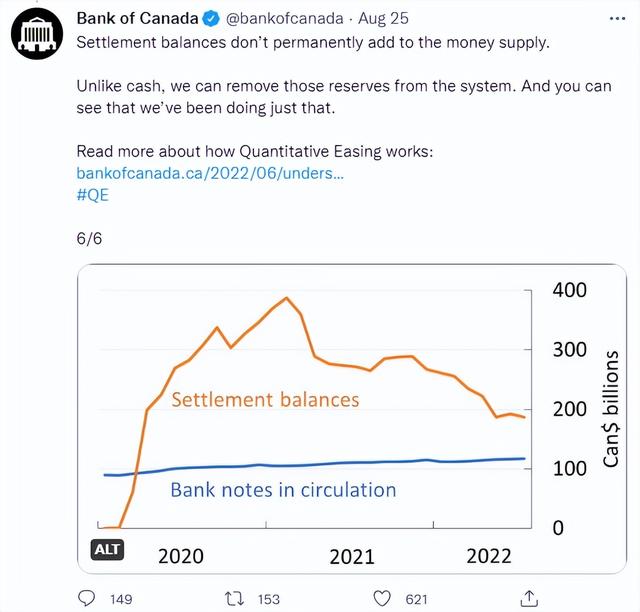Click the tweet text about settlement balances
This screenshot has width=640, height=612.
pos(313,42)
